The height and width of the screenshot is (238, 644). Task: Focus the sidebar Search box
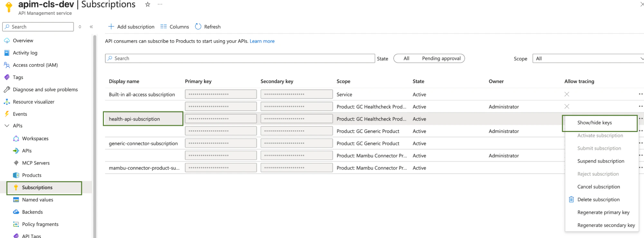pos(38,27)
